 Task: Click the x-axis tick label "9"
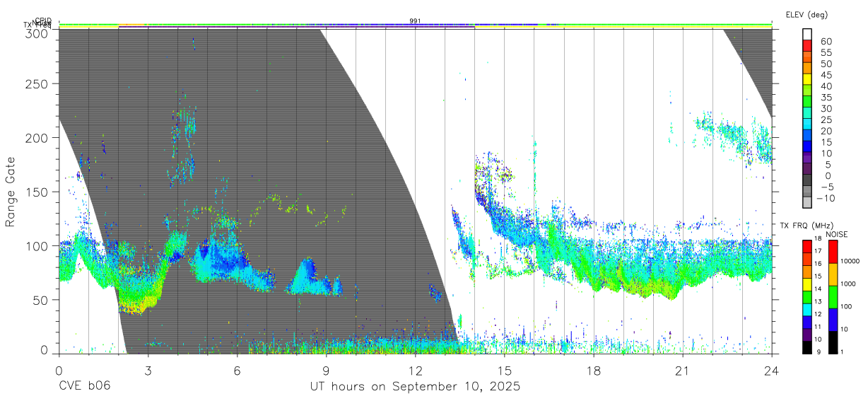pos(326,371)
